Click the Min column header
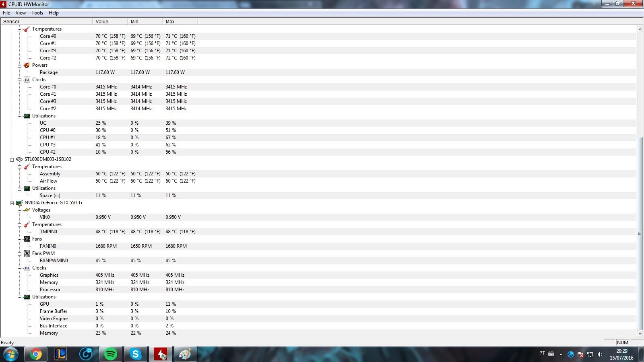The width and height of the screenshot is (644, 362). pyautogui.click(x=145, y=22)
